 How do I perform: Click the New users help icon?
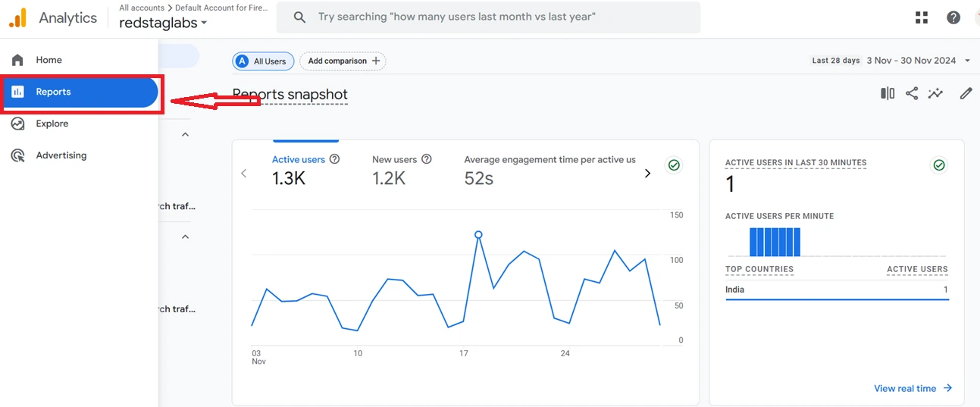pos(427,159)
